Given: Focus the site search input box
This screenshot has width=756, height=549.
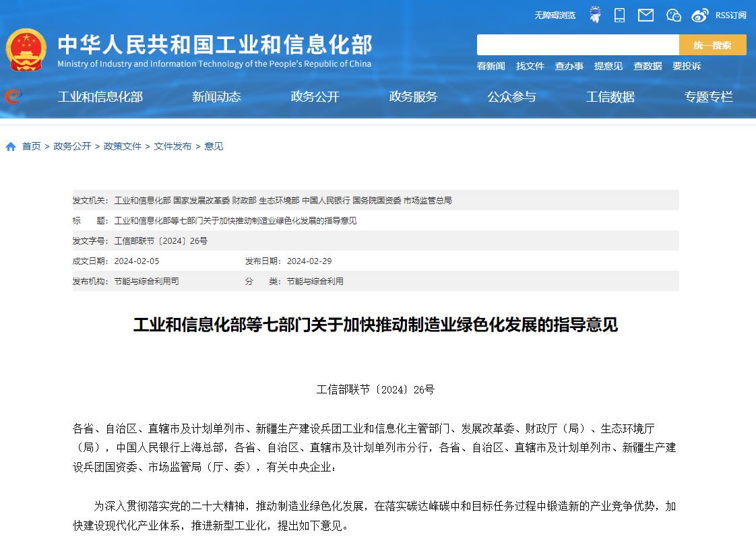Looking at the screenshot, I should (x=577, y=45).
